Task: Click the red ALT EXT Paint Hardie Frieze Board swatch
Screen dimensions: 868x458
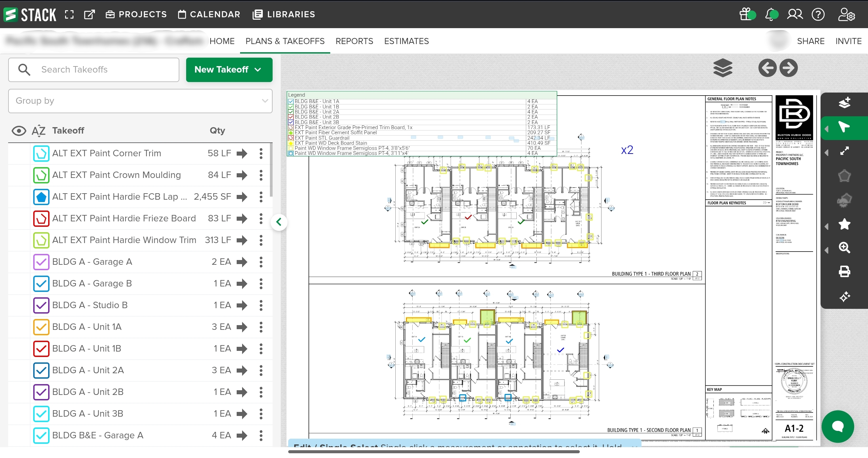Action: (x=41, y=218)
